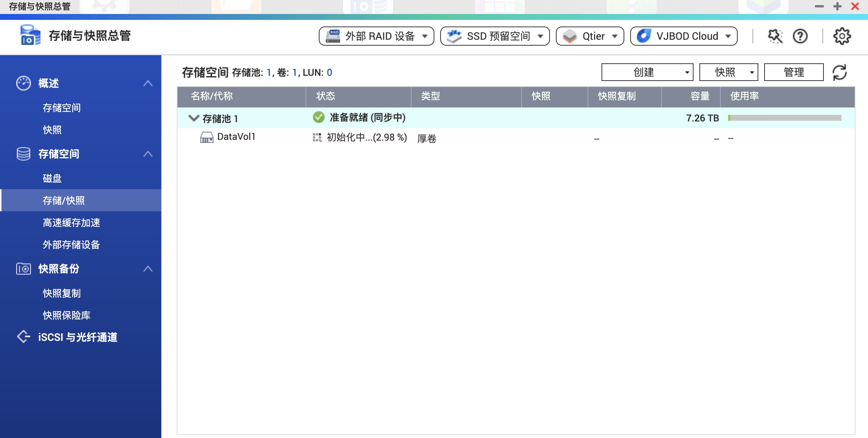Screen dimensions: 868x438
Task: Open 高速缓存加速 in the sidebar
Action: point(71,223)
